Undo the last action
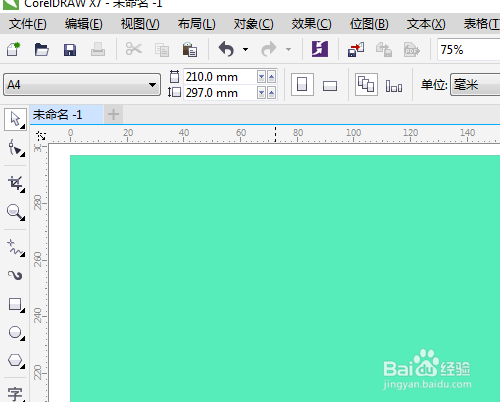 226,49
